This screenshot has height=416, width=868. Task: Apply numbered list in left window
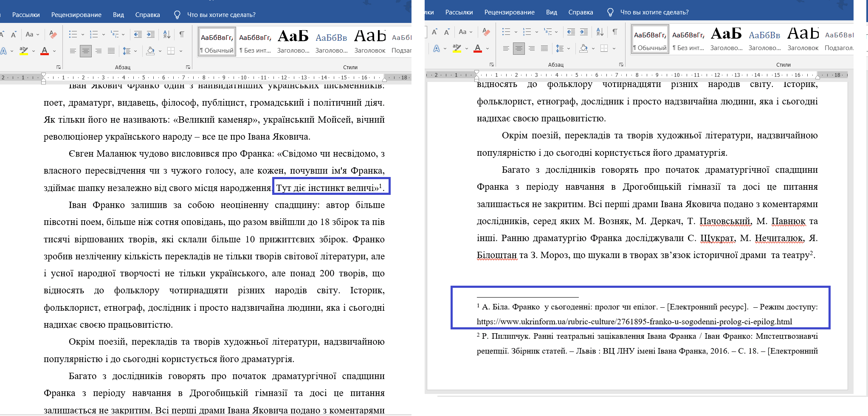coord(94,34)
